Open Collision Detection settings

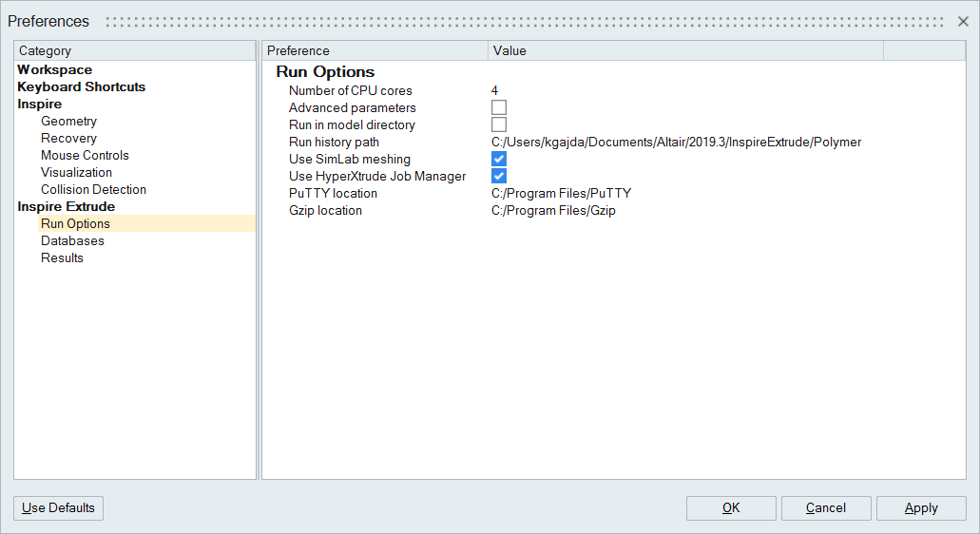click(93, 190)
